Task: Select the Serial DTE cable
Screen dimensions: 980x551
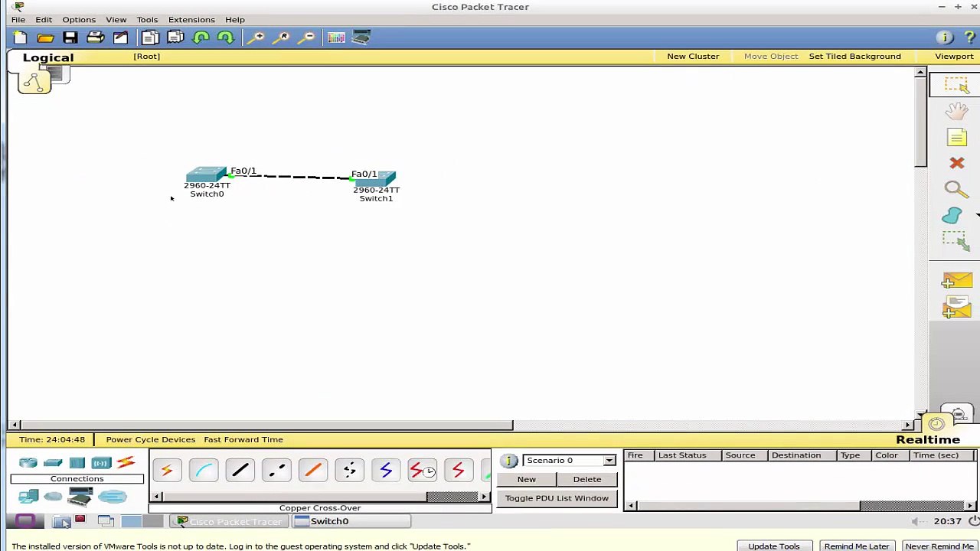Action: (x=458, y=471)
